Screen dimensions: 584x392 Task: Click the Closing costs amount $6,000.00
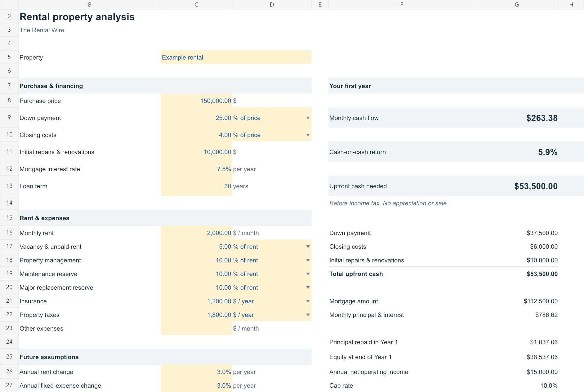544,247
